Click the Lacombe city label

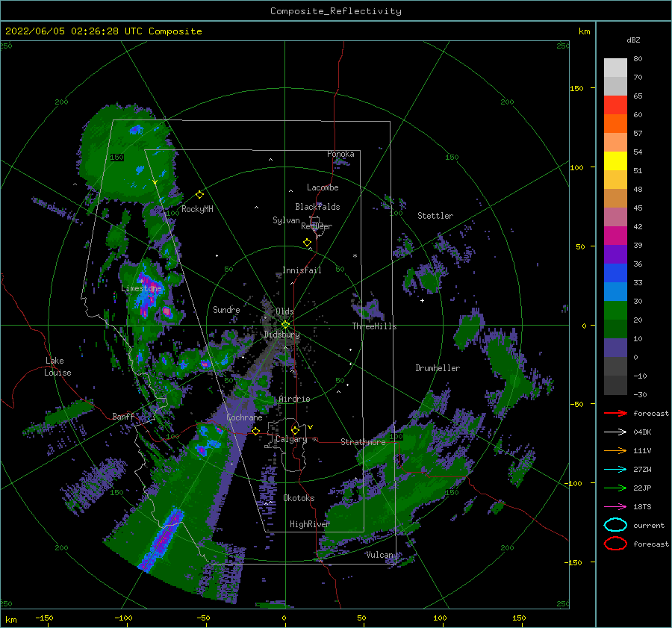[x=323, y=187]
